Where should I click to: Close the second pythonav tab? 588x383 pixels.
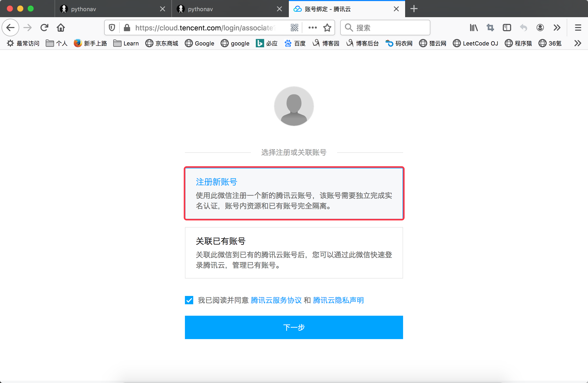pos(279,9)
